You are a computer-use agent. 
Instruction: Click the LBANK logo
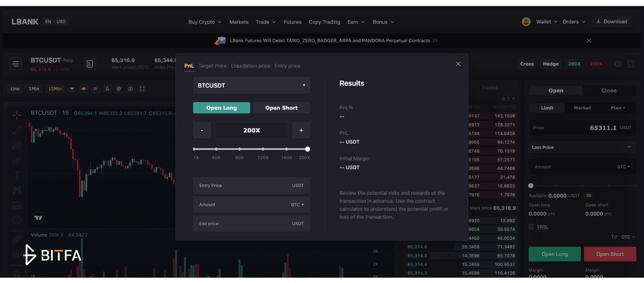[x=25, y=22]
